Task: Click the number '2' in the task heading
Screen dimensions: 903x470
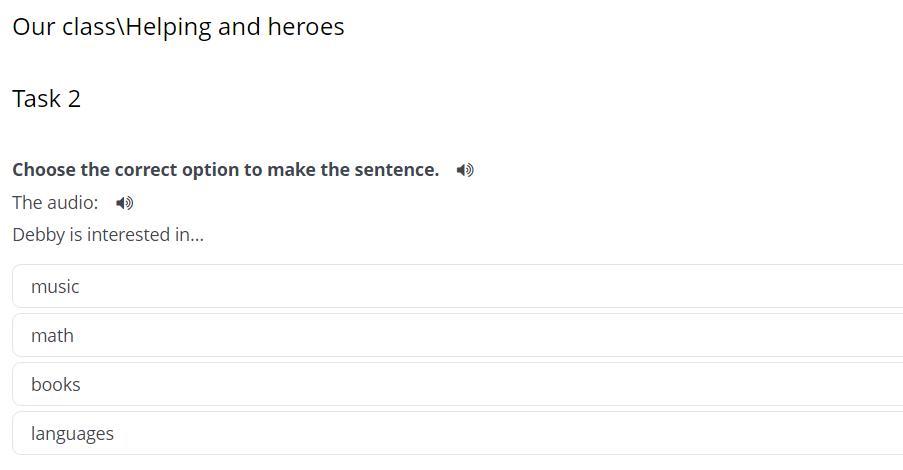Action: click(73, 99)
